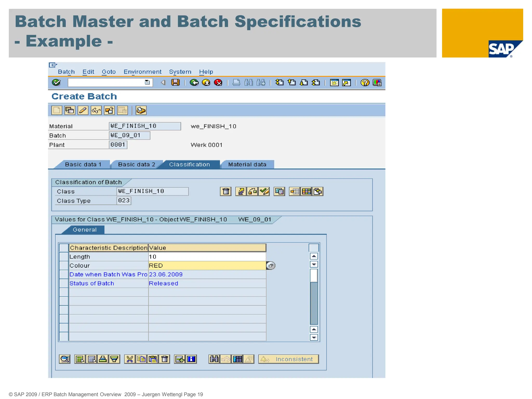This screenshot has height=399, width=532.
Task: Click the Length row selector box
Action: pos(64,257)
